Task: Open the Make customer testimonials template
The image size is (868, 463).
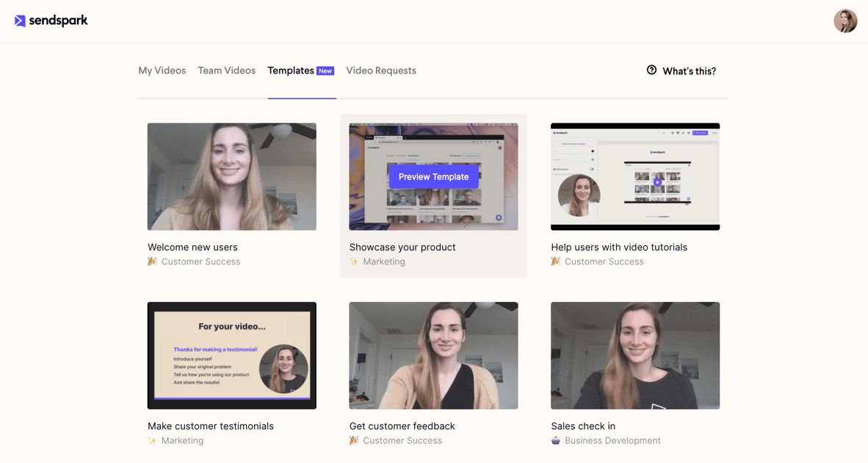Action: 231,355
